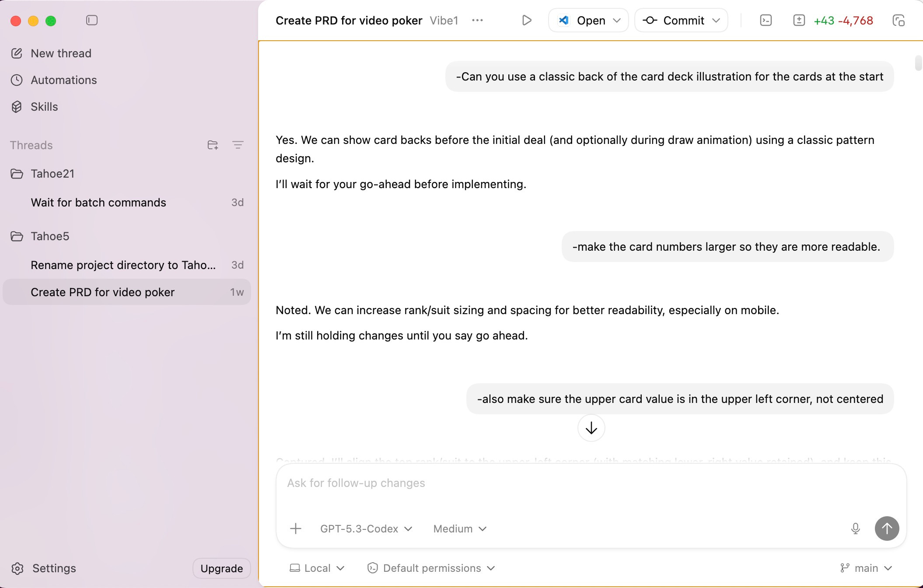Click the microphone dictation icon
The height and width of the screenshot is (588, 923).
tap(856, 528)
